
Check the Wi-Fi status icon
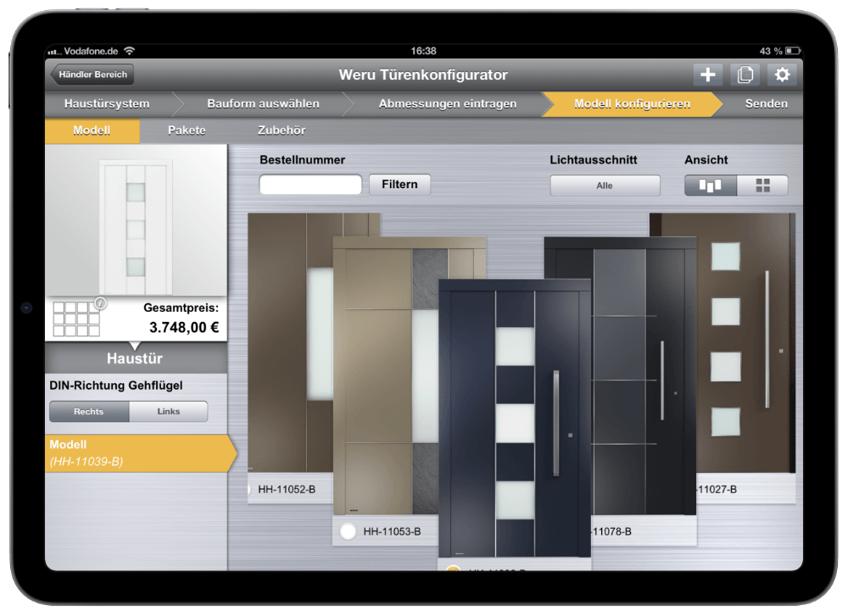click(129, 51)
